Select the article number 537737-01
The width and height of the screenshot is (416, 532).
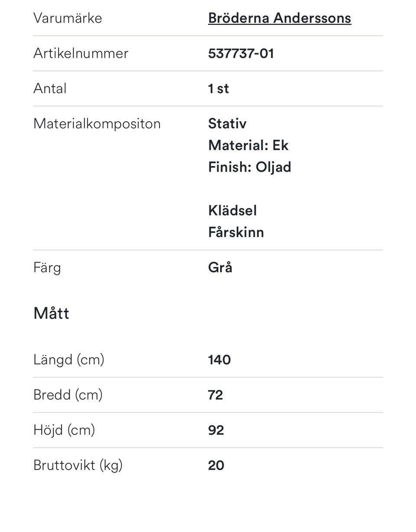tap(241, 53)
